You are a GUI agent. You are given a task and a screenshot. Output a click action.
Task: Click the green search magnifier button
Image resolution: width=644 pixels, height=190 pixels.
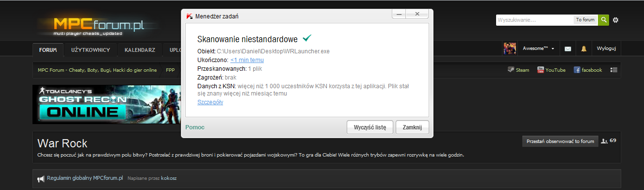(604, 20)
